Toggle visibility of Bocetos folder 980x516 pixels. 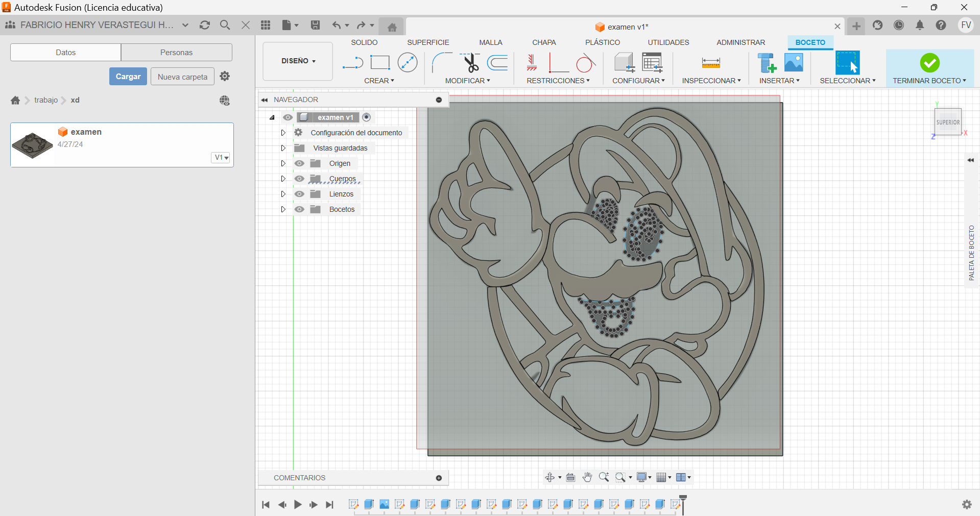click(299, 209)
